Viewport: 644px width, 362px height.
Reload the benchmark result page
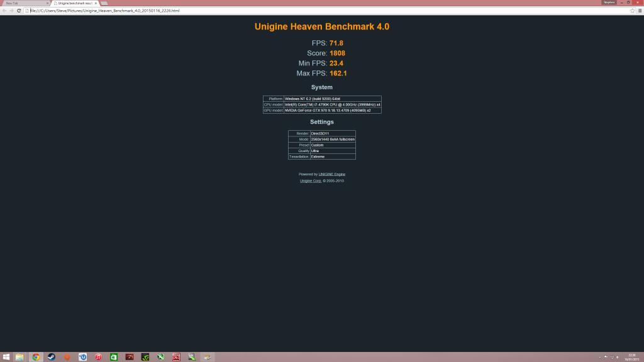point(18,11)
